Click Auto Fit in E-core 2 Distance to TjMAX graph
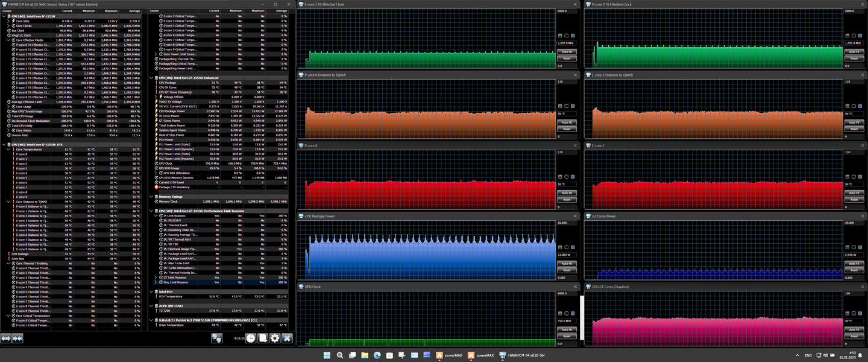 pos(854,122)
